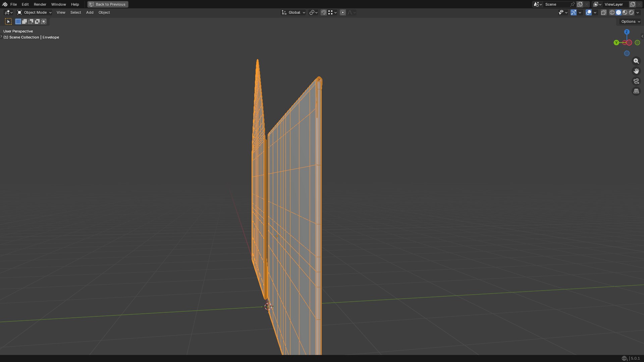Switch to Rendered viewport shading
The height and width of the screenshot is (362, 644).
[x=631, y=12]
